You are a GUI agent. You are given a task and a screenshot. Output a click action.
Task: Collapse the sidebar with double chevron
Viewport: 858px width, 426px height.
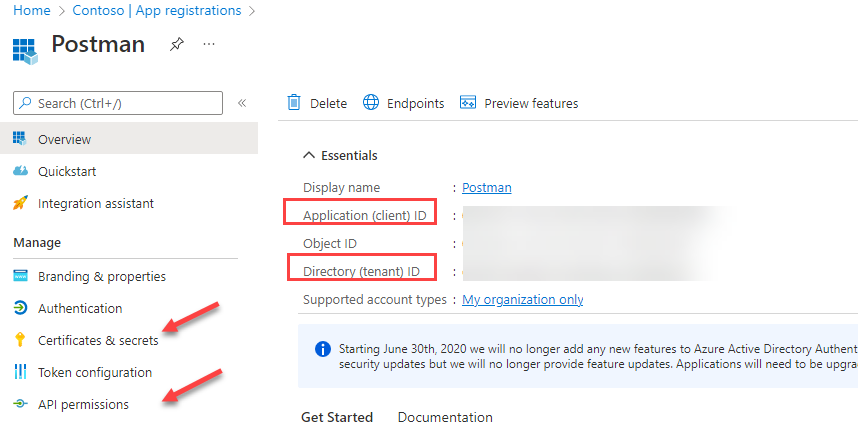(x=242, y=103)
